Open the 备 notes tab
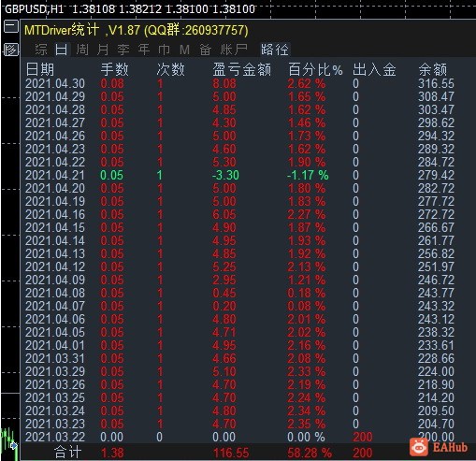The width and height of the screenshot is (476, 461). [x=206, y=50]
